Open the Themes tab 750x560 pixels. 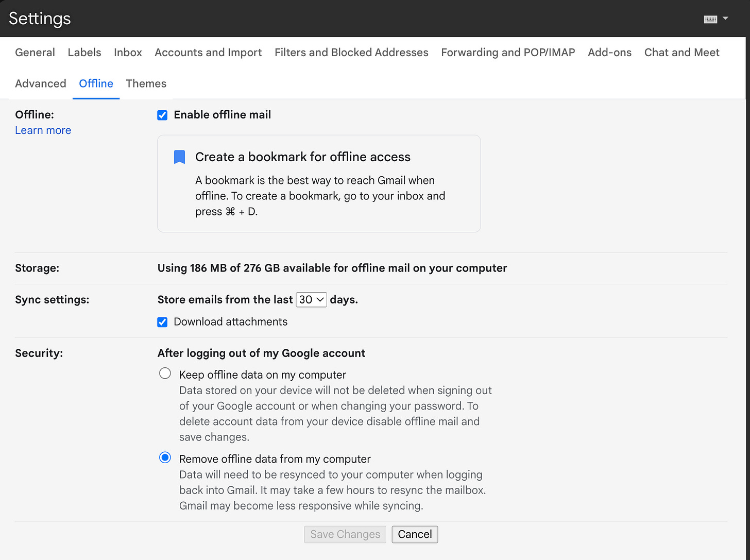tap(146, 83)
